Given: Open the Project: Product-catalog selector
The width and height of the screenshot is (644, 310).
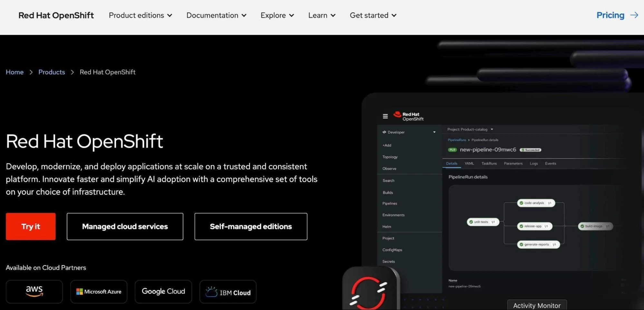Looking at the screenshot, I should click(x=469, y=129).
